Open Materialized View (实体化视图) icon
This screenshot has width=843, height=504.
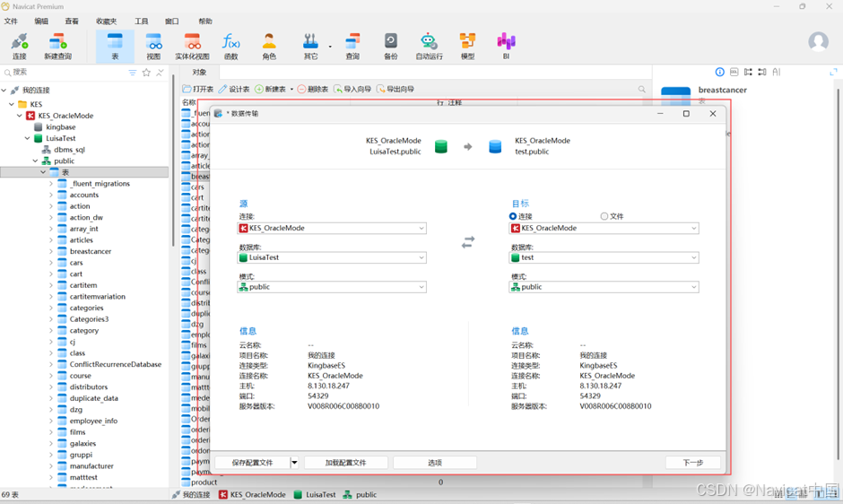tap(192, 47)
